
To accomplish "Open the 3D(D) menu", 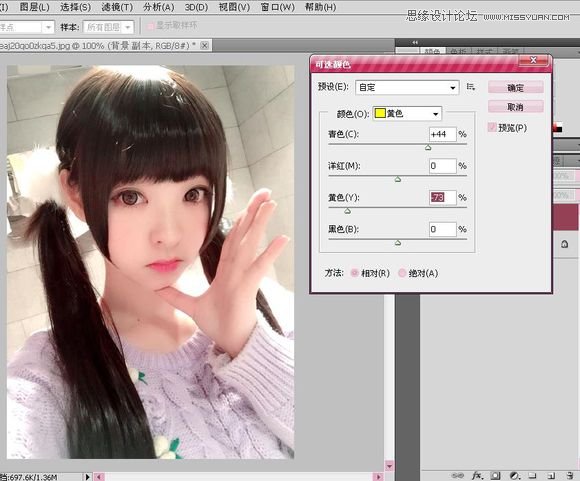I will 196,7.
